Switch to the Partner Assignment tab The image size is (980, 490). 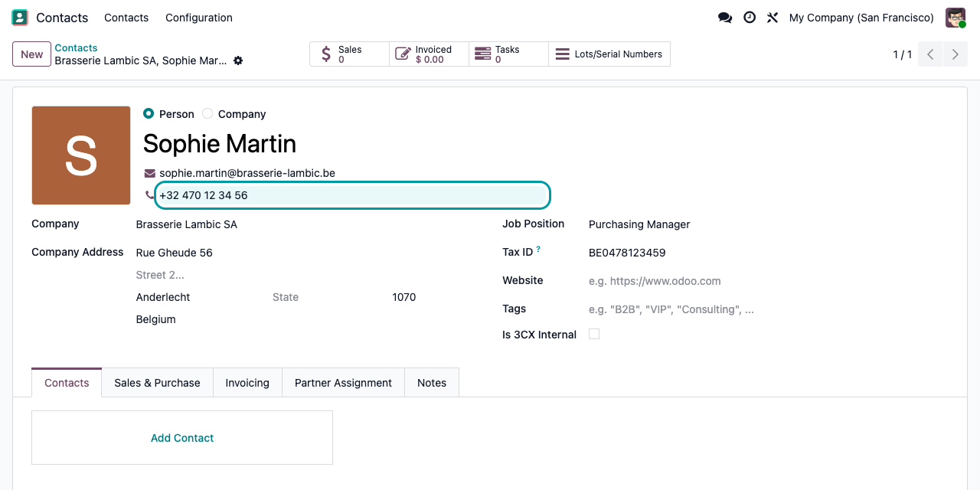click(x=343, y=383)
